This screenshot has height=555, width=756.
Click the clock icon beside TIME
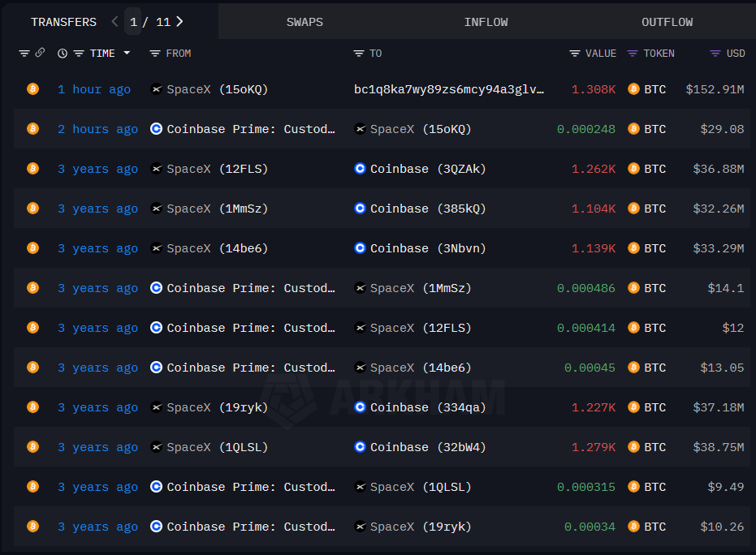coord(63,54)
